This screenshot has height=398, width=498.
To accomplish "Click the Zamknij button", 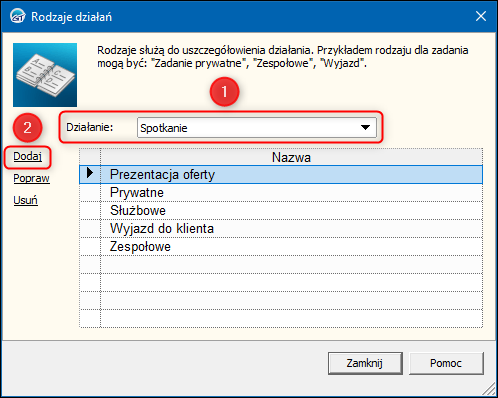I will [365, 363].
